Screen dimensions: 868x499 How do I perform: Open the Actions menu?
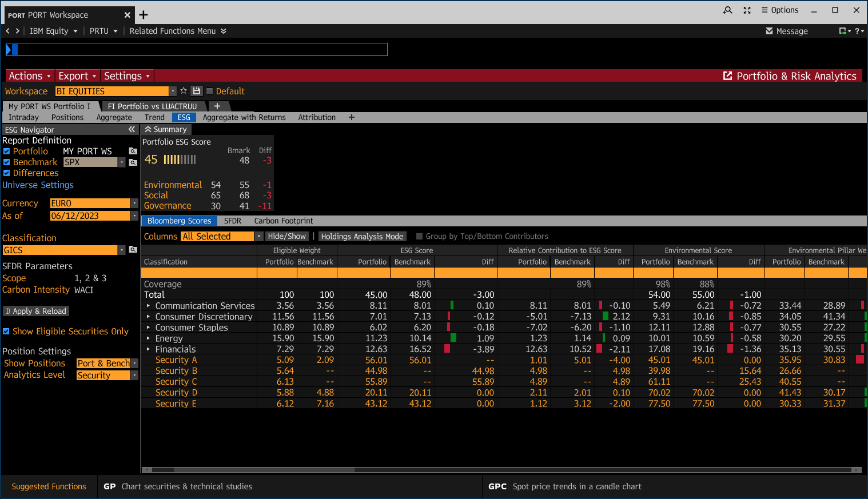(30, 76)
